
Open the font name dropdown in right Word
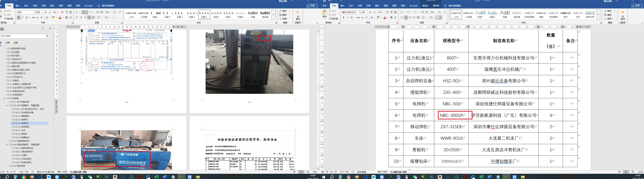coord(359,12)
